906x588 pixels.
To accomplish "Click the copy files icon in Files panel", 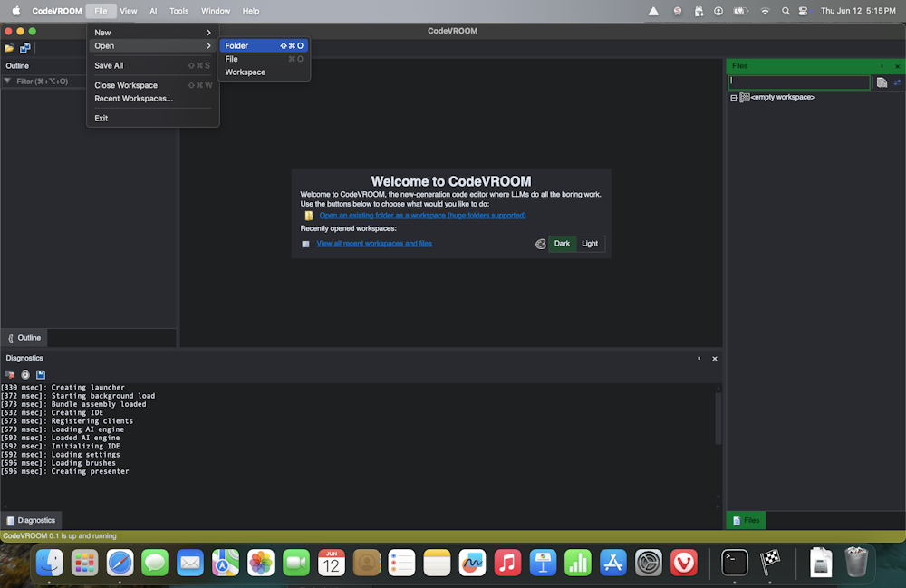I will click(x=882, y=82).
